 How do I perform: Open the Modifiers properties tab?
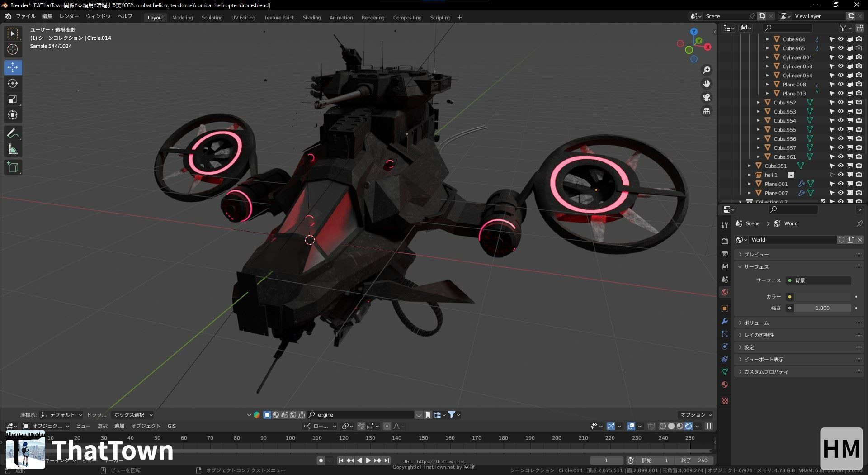coord(725,321)
